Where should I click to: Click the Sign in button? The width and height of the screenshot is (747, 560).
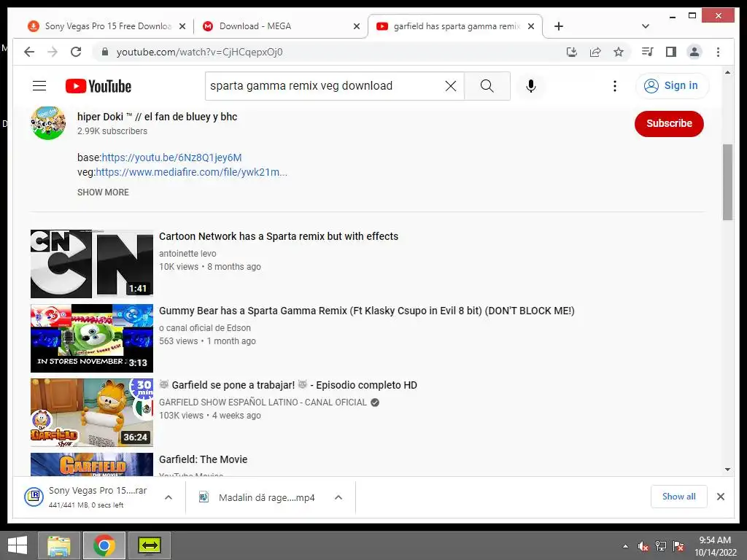(672, 86)
